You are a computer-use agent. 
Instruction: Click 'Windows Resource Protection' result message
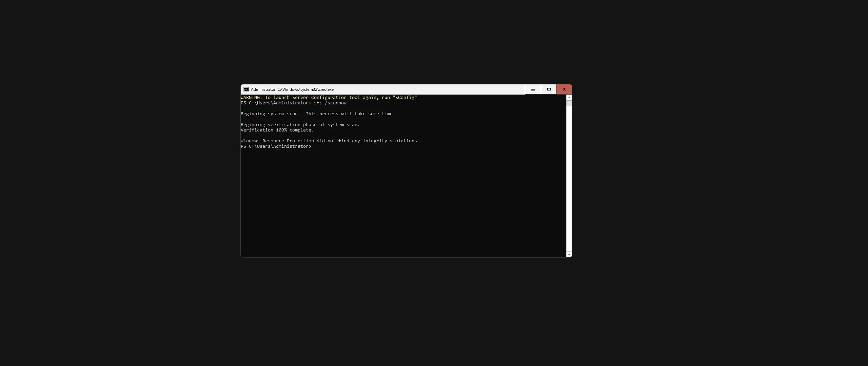pyautogui.click(x=330, y=141)
